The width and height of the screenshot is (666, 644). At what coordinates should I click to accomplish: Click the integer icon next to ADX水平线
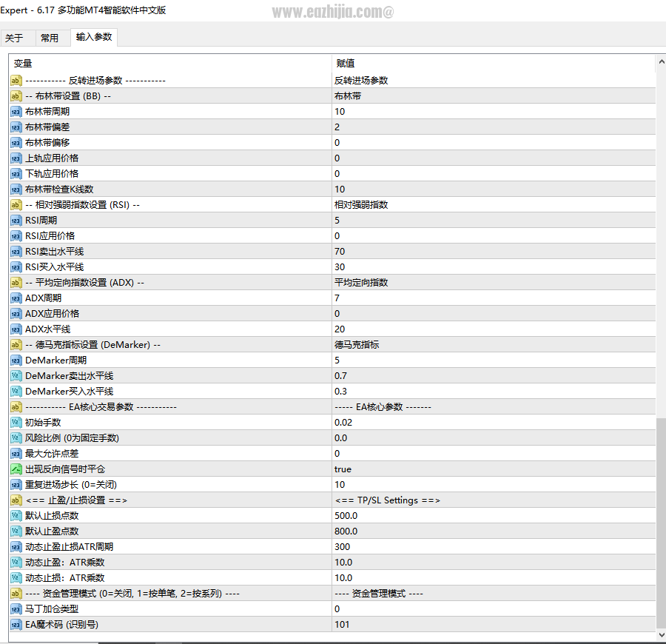pyautogui.click(x=16, y=329)
